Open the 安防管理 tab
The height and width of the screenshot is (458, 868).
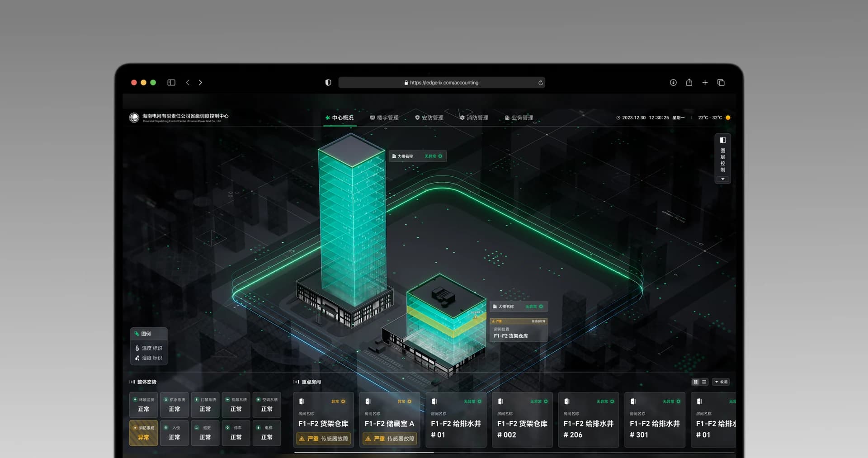tap(429, 118)
